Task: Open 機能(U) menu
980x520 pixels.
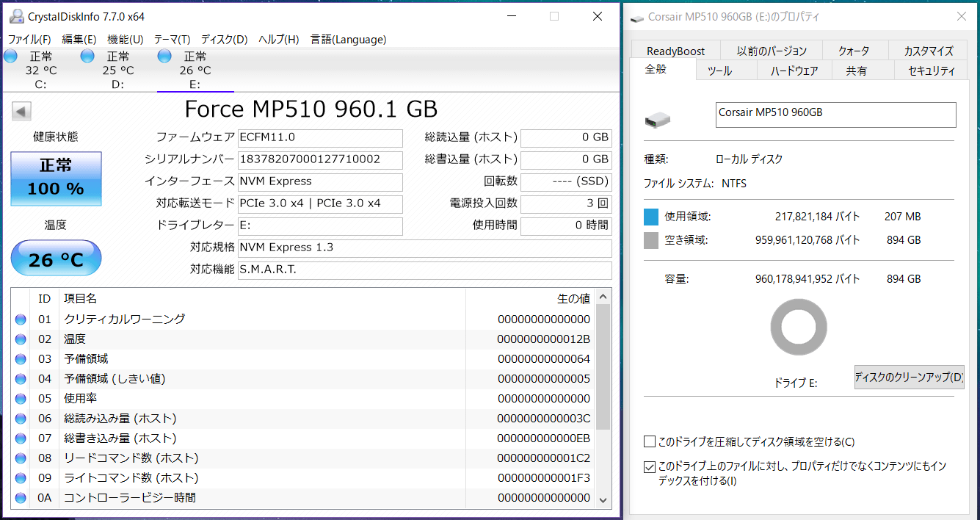Action: [126, 40]
